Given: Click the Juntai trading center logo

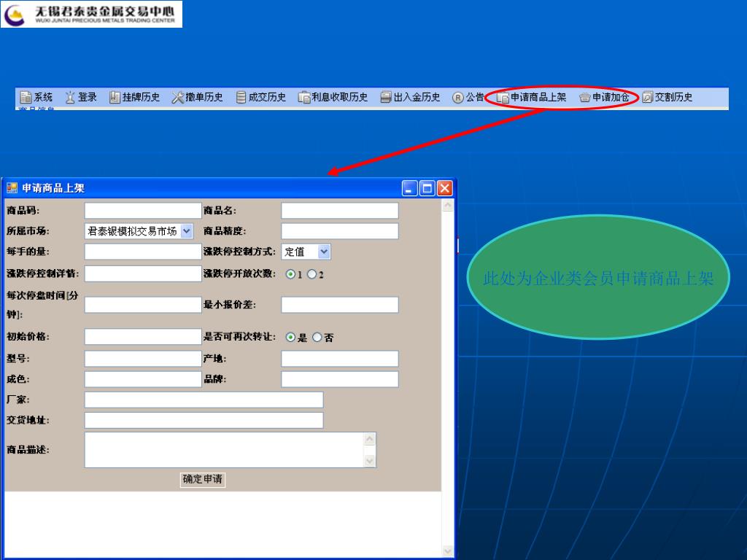Looking at the screenshot, I should click(x=91, y=15).
